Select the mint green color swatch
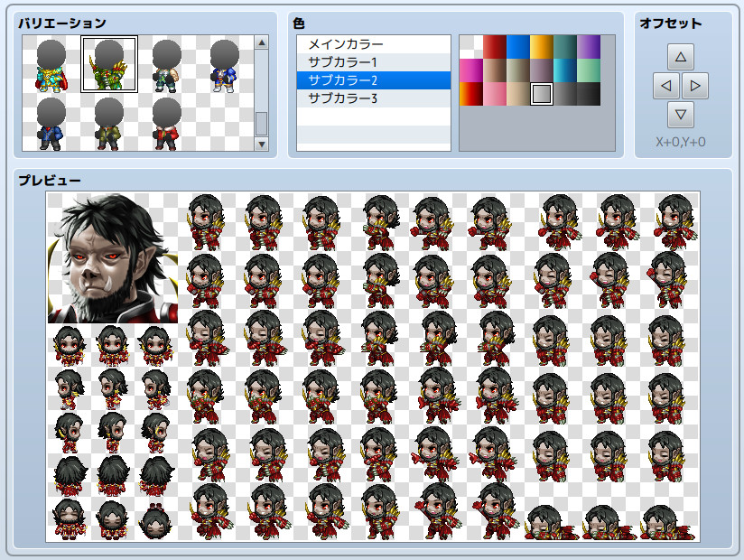This screenshot has height=560, width=744. pos(589,70)
